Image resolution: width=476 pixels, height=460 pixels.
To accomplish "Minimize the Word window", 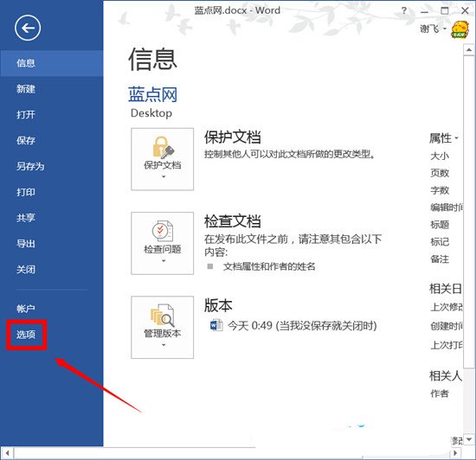I will [x=424, y=11].
